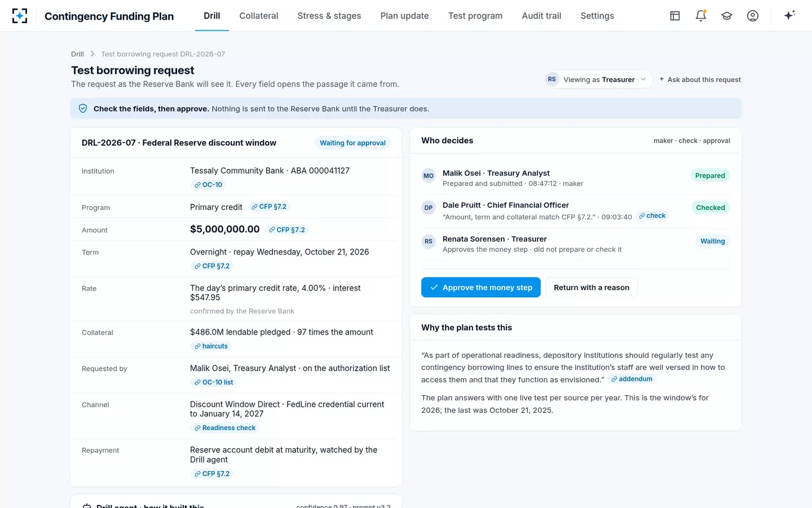This screenshot has width=812, height=508.
Task: Open the CFP §7.2 link beside Primary credit
Action: tap(268, 207)
